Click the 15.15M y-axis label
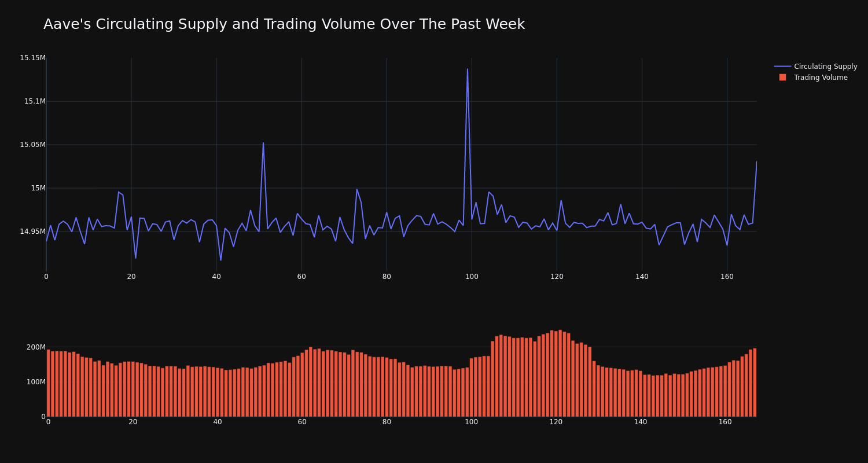868x463 pixels. [32, 58]
